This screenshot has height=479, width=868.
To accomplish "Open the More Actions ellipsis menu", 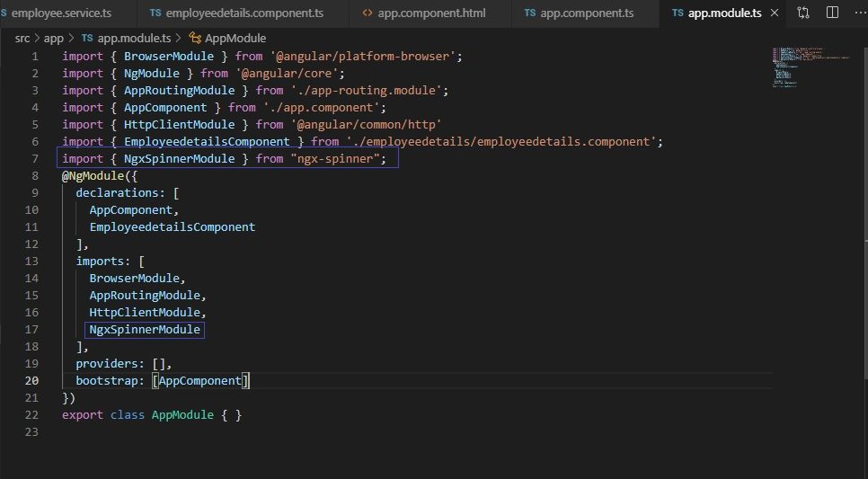I will pyautogui.click(x=860, y=13).
